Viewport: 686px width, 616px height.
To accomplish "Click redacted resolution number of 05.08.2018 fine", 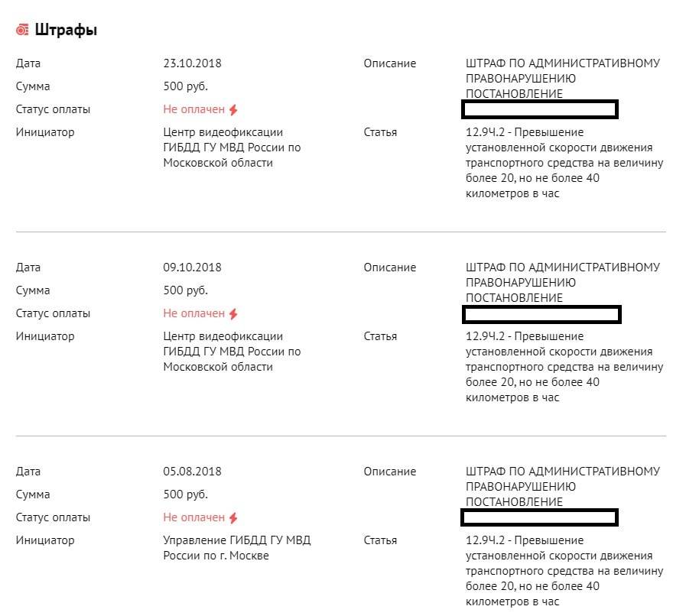I will 540,518.
